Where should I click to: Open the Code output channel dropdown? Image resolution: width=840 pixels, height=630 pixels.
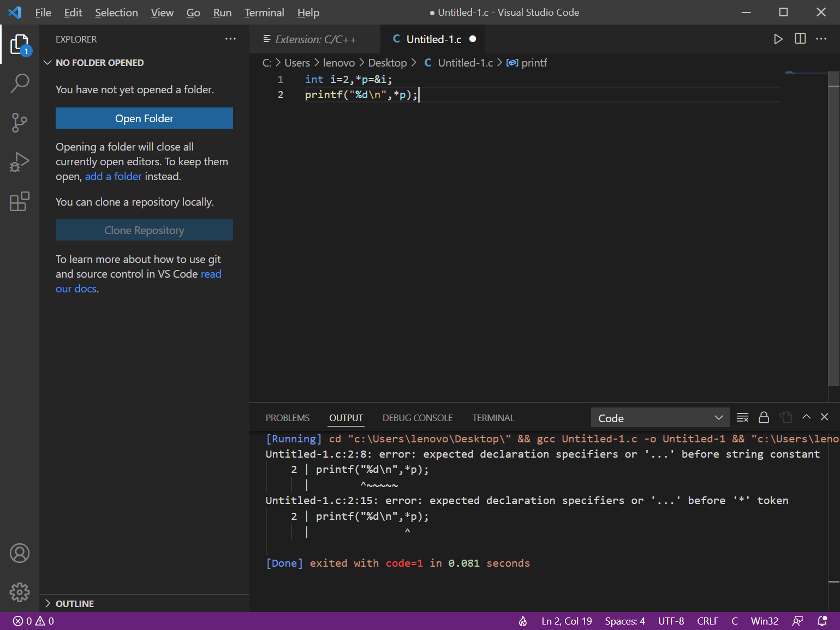coord(660,418)
